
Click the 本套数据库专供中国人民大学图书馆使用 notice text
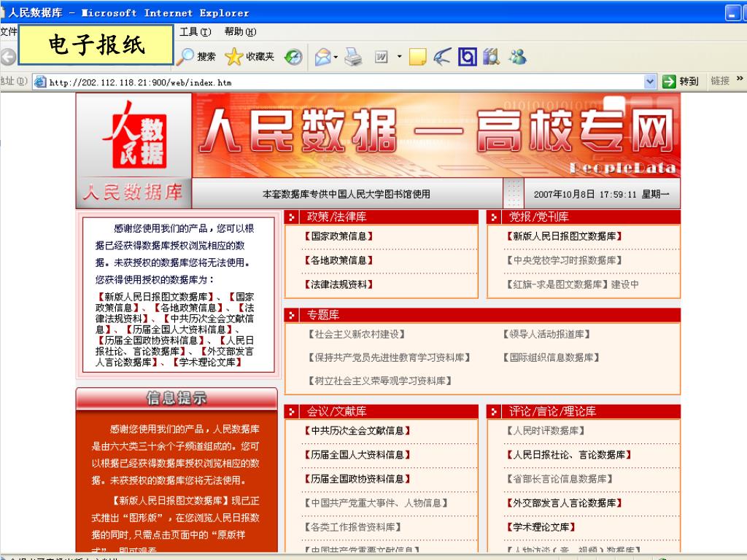(x=347, y=194)
